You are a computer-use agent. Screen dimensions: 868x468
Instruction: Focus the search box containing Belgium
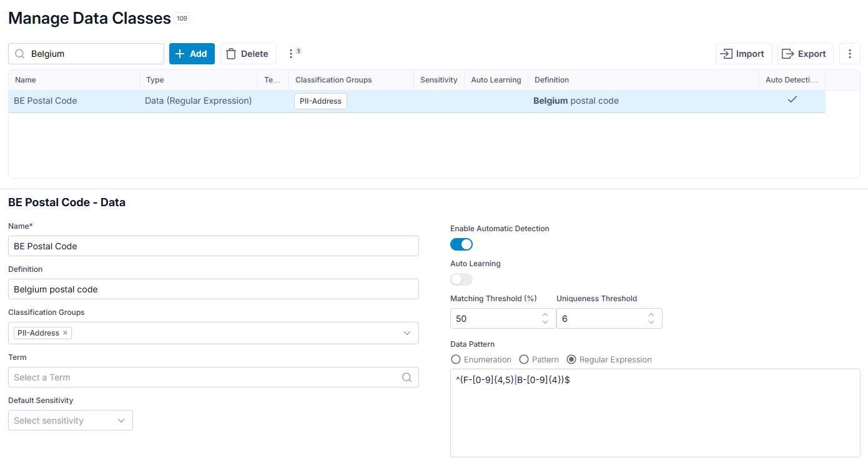pos(86,54)
